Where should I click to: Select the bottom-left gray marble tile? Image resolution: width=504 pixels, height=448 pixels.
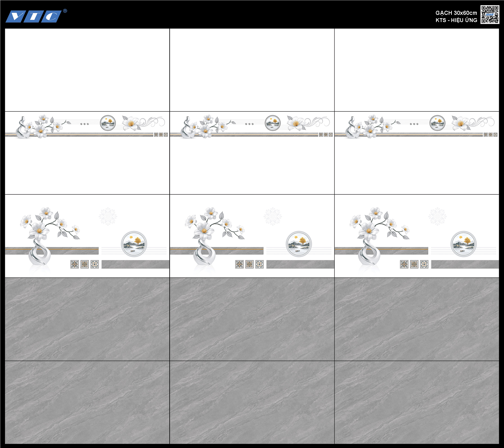[x=87, y=402]
